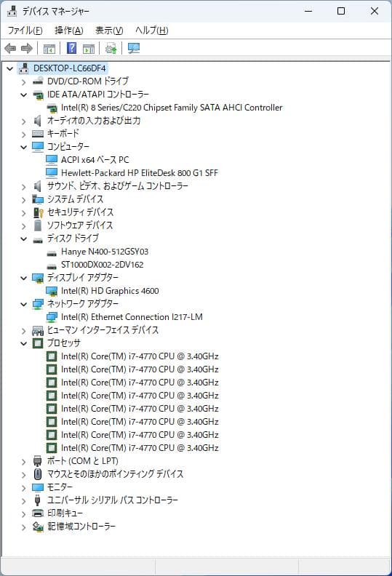Click the network icon beside ネットワーク アダプター

point(38,304)
